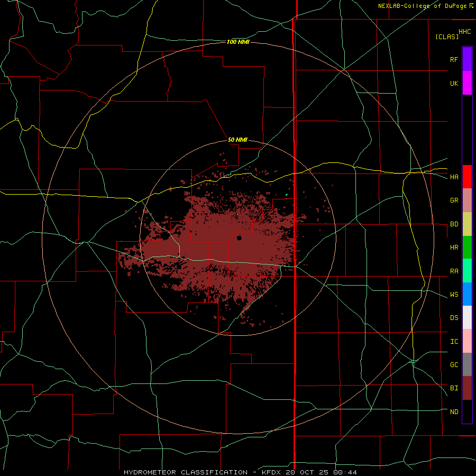The width and height of the screenshot is (476, 476).
Task: Click the GC legend label
Action: (454, 365)
